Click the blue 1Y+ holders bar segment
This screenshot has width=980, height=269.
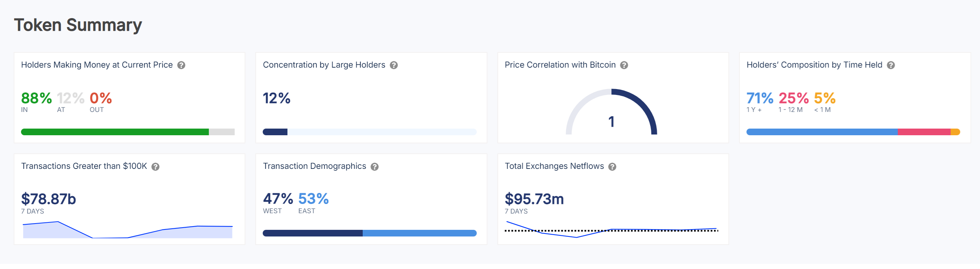822,132
